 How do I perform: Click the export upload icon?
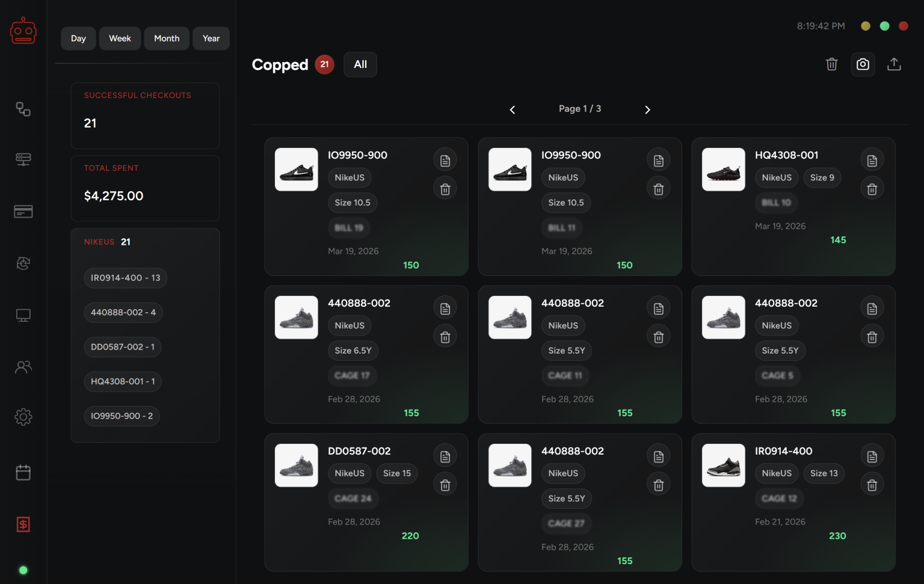tap(894, 64)
